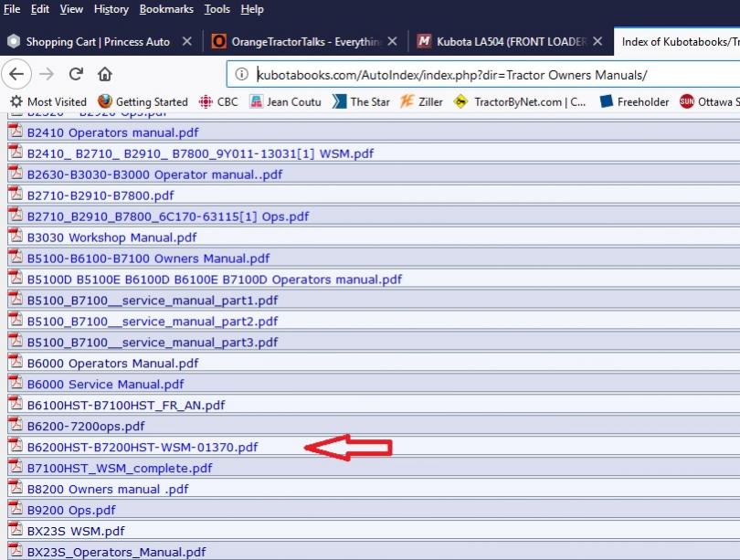Open BX23S_Operators_Manual.pdf link
This screenshot has width=740, height=560.
click(x=117, y=552)
